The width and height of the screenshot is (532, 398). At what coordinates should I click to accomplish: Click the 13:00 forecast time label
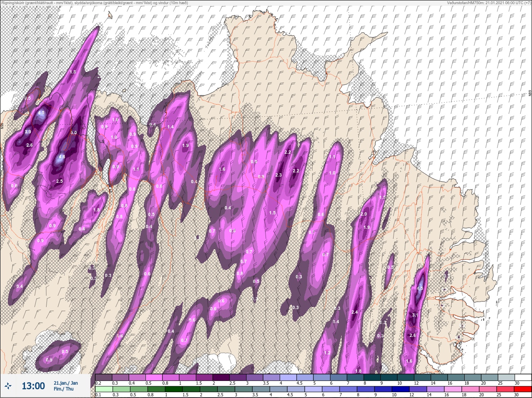click(x=33, y=386)
